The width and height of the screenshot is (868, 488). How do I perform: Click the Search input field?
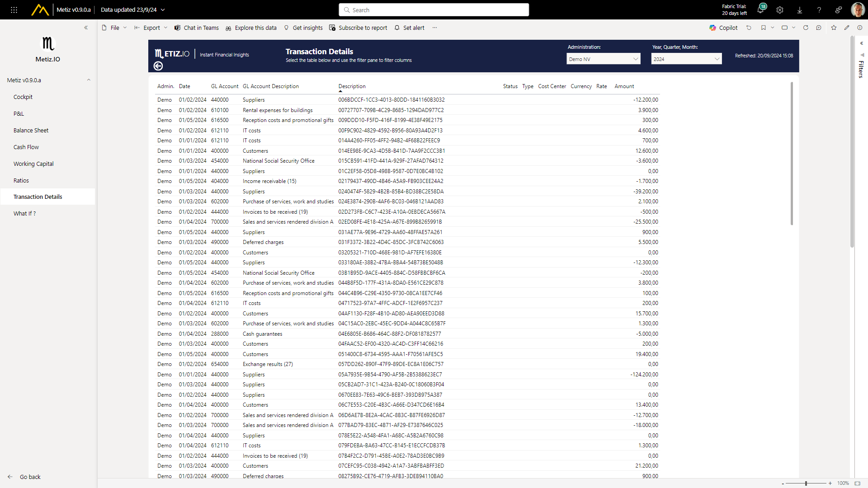click(x=434, y=10)
